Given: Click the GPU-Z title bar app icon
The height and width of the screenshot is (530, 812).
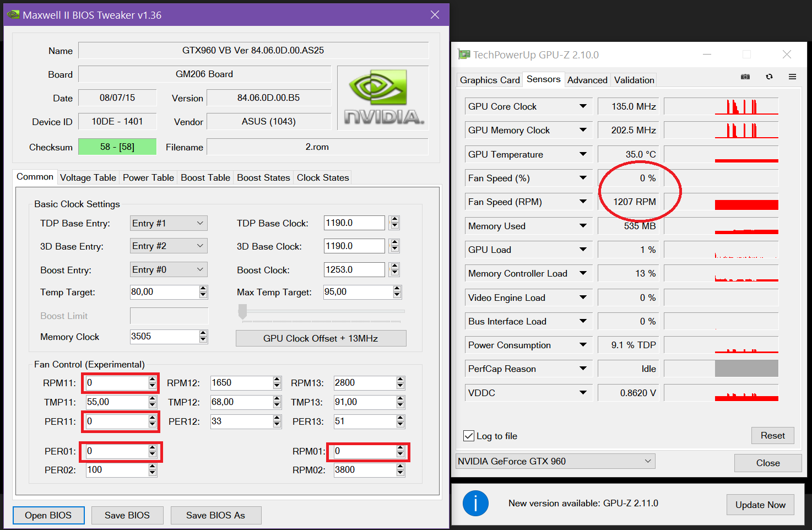Looking at the screenshot, I should pos(464,55).
